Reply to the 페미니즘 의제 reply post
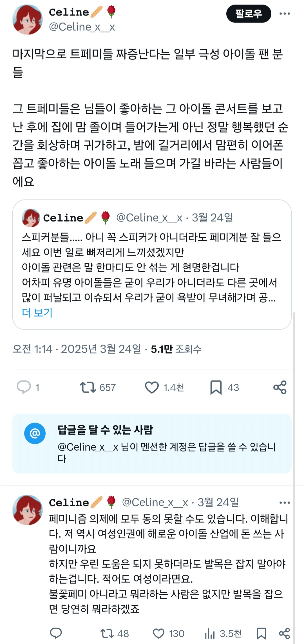This screenshot has width=304, height=644. (x=56, y=633)
